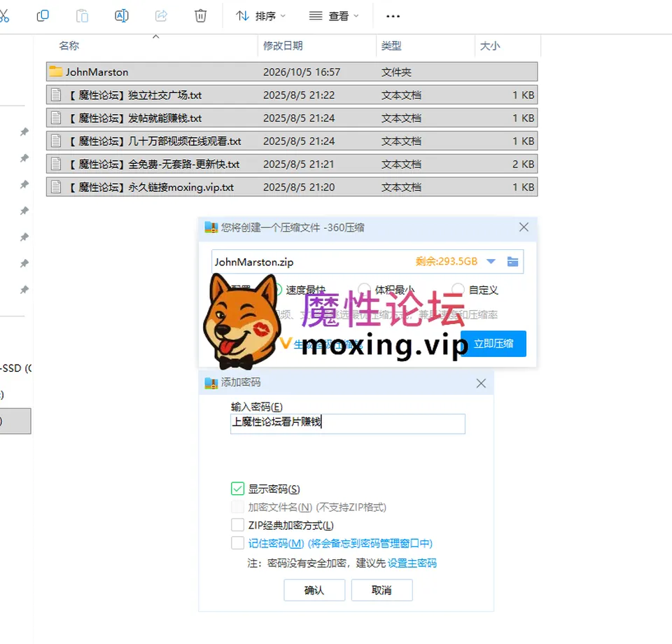Click the Copy icon in the toolbar
The height and width of the screenshot is (644, 672).
point(43,16)
